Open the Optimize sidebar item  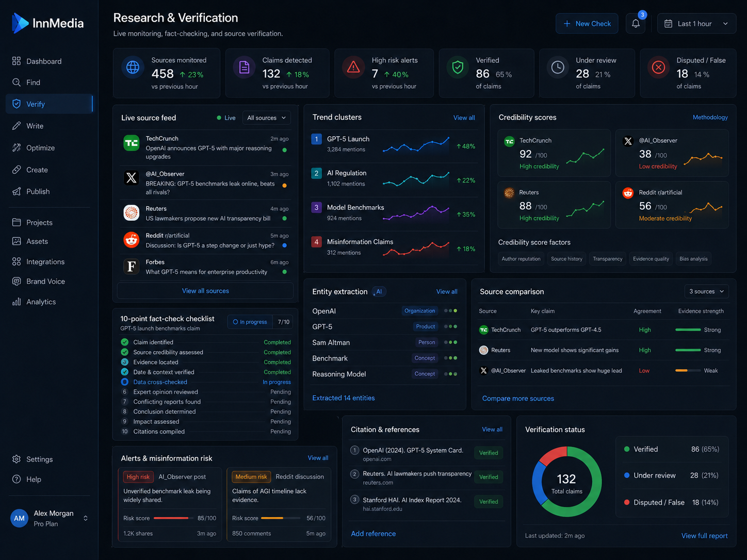(x=50, y=148)
